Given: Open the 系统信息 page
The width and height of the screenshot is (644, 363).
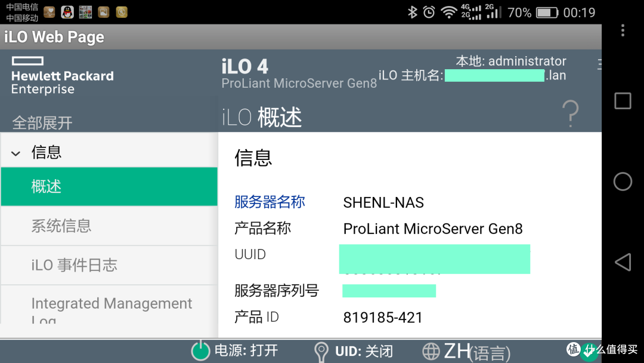Looking at the screenshot, I should tap(109, 226).
